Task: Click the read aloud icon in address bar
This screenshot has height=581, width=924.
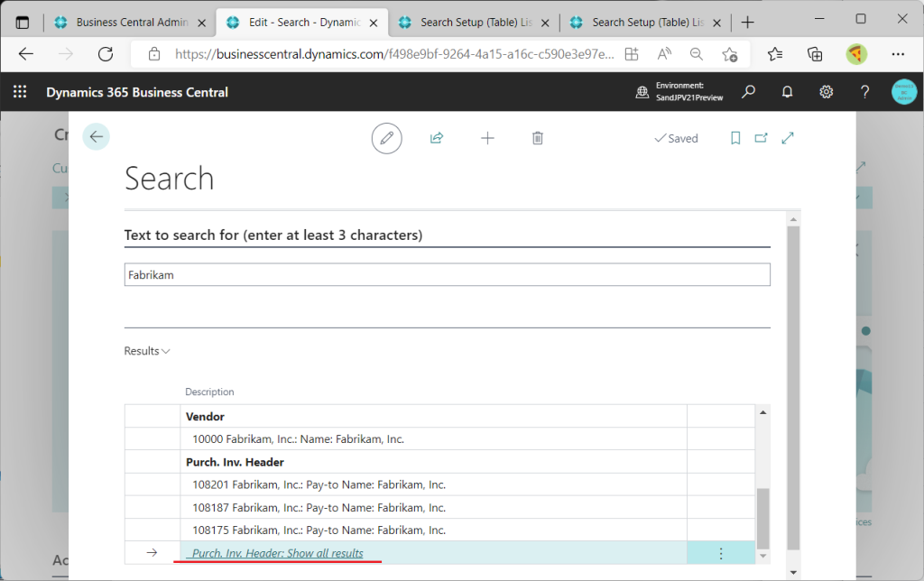Action: point(664,54)
